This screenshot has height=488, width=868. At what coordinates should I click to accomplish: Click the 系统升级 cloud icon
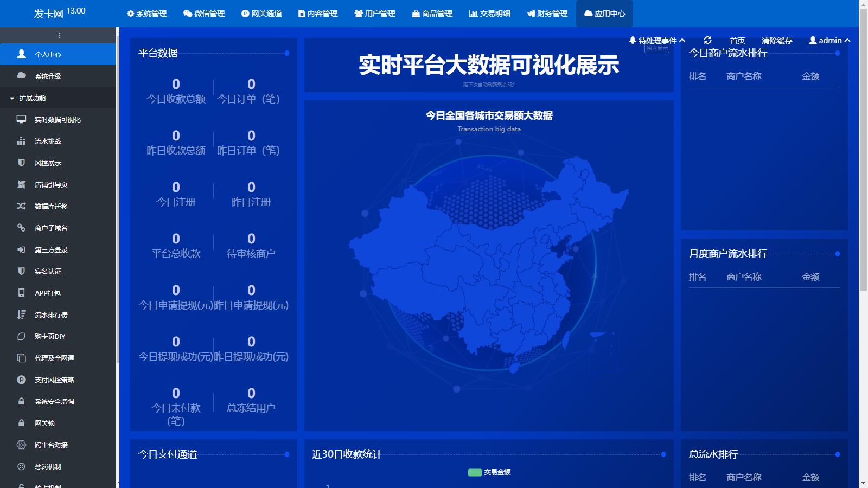pos(21,75)
